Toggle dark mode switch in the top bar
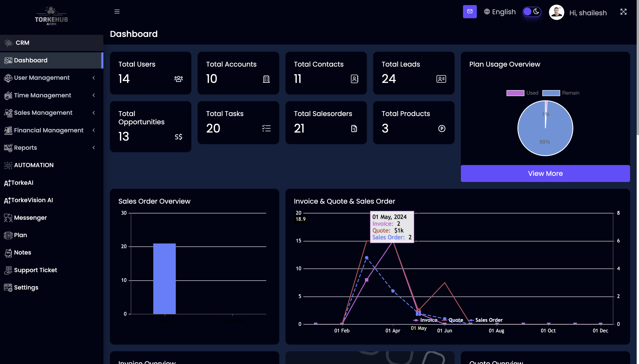This screenshot has height=364, width=639. click(532, 11)
